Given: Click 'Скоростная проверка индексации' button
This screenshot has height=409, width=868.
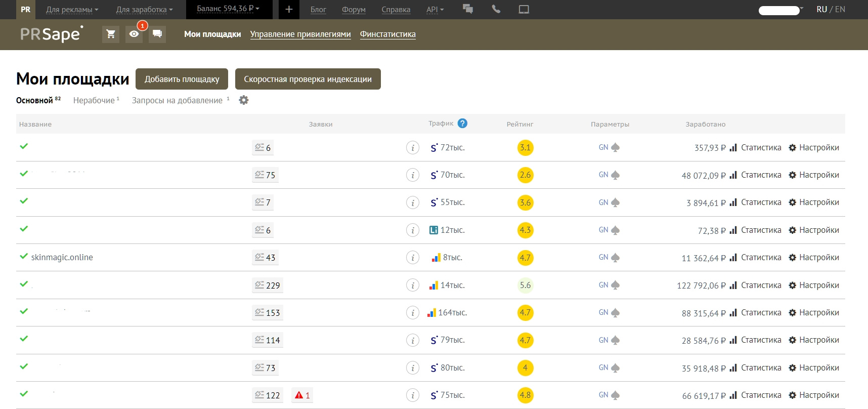Looking at the screenshot, I should click(308, 79).
